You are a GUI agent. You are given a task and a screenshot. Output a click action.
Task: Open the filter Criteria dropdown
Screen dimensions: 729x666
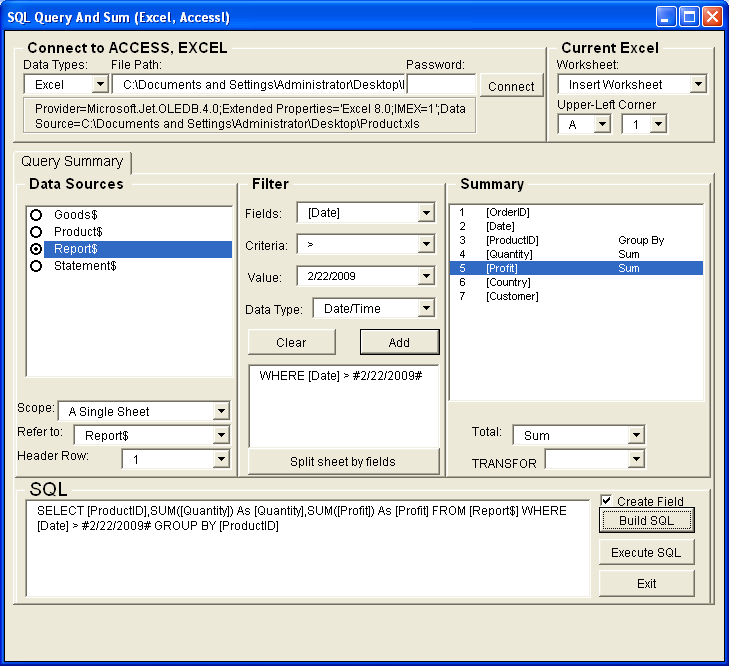click(425, 245)
